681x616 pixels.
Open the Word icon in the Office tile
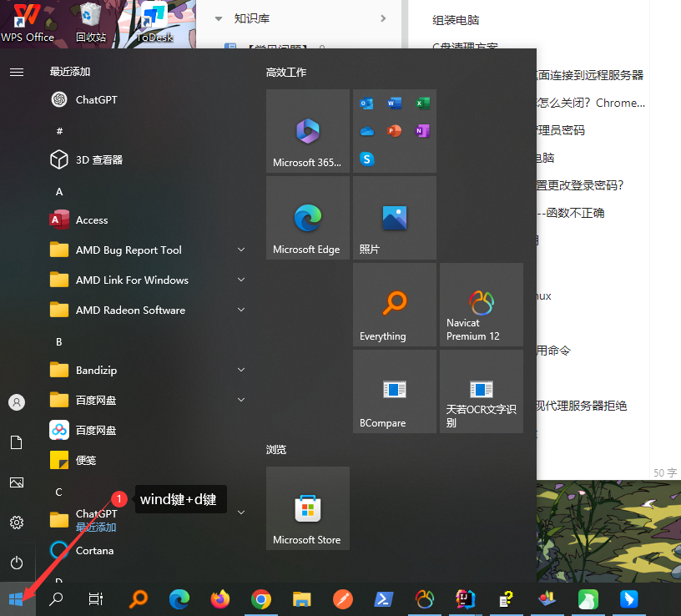tap(395, 104)
